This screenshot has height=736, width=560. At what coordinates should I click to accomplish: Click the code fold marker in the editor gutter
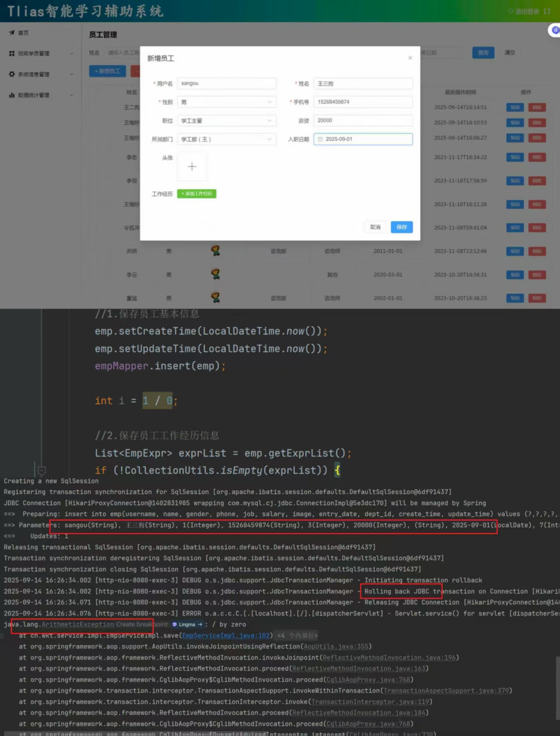pyautogui.click(x=42, y=471)
